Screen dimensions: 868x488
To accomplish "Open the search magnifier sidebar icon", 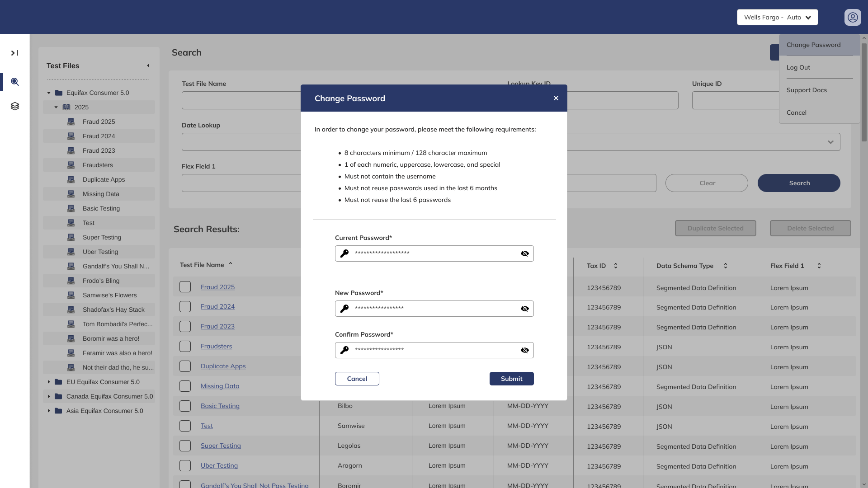I will 15,82.
